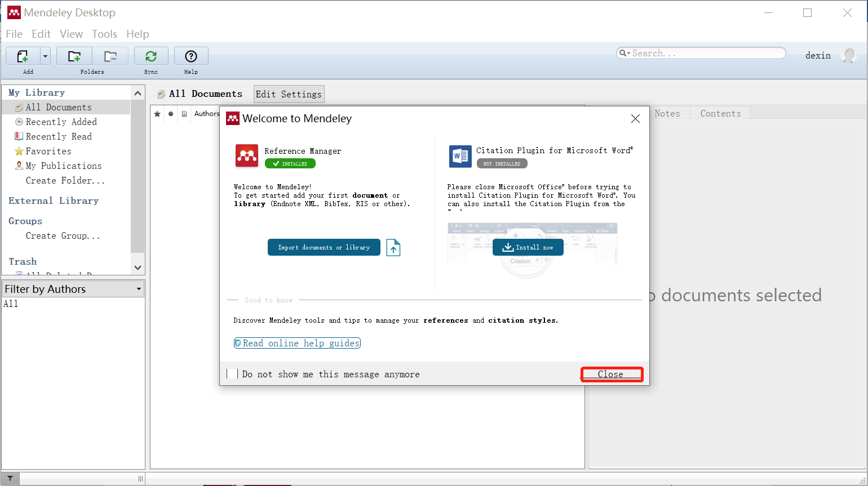Click the Groups heading in sidebar
The height and width of the screenshot is (486, 868).
click(25, 221)
